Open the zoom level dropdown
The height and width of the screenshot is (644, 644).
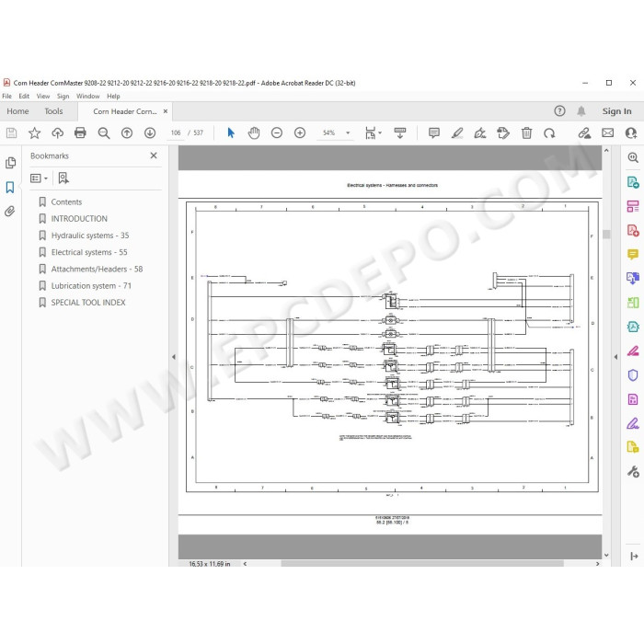[348, 132]
